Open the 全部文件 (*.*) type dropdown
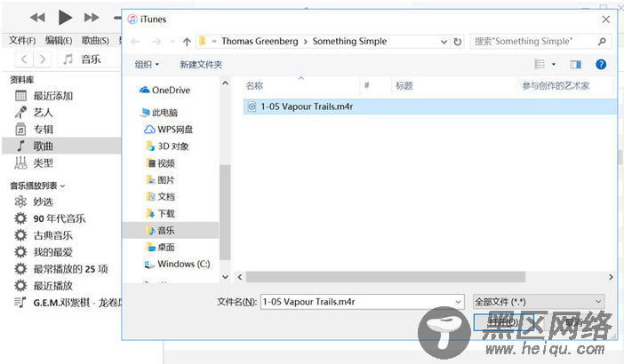The width and height of the screenshot is (624, 364). pos(539,302)
